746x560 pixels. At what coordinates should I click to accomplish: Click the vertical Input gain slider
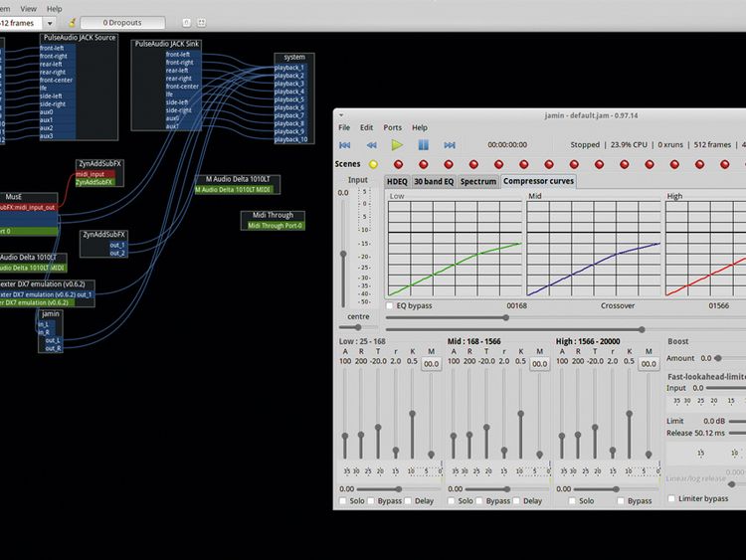pyautogui.click(x=343, y=254)
